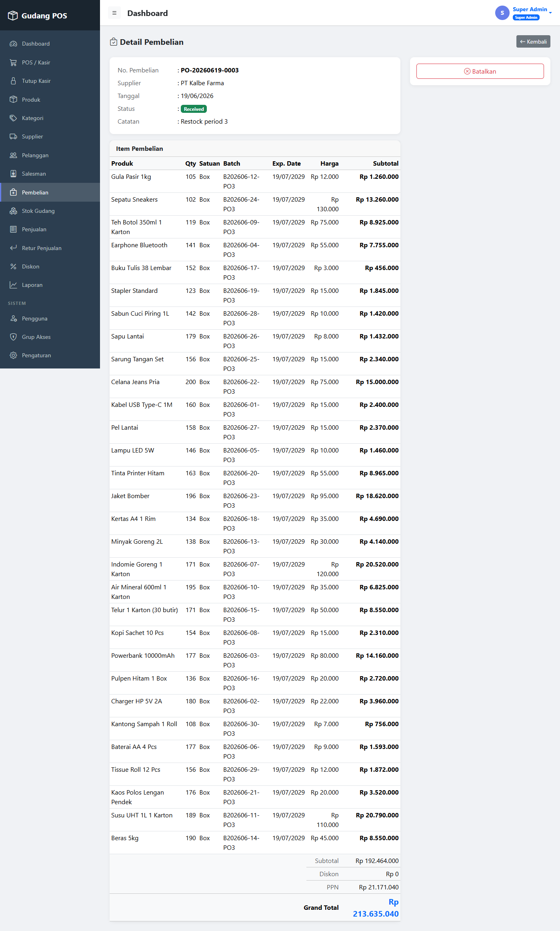Screen dimensions: 560x931
Task: Open the Retur Penjualan menu item
Action: tap(50, 248)
